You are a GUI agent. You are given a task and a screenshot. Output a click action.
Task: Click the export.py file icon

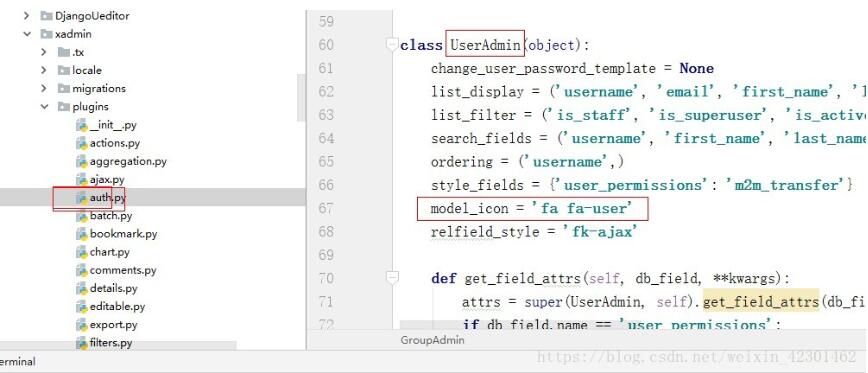(x=81, y=325)
